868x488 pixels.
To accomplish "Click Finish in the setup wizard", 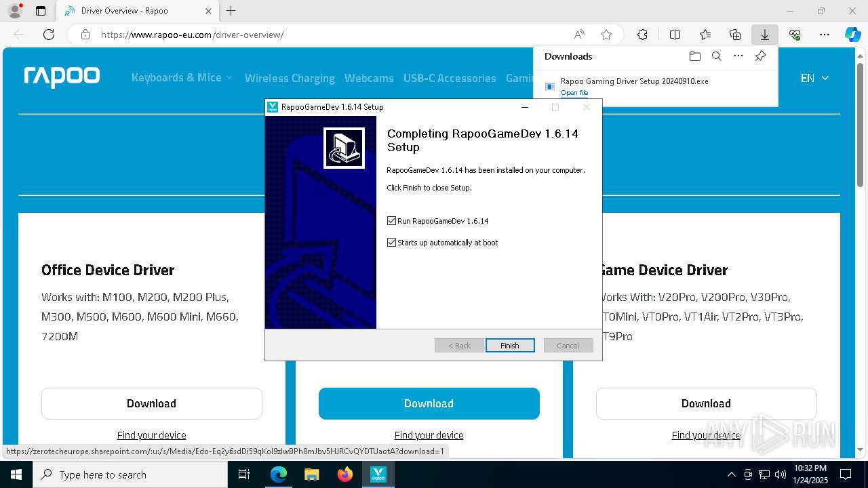I will tap(510, 346).
